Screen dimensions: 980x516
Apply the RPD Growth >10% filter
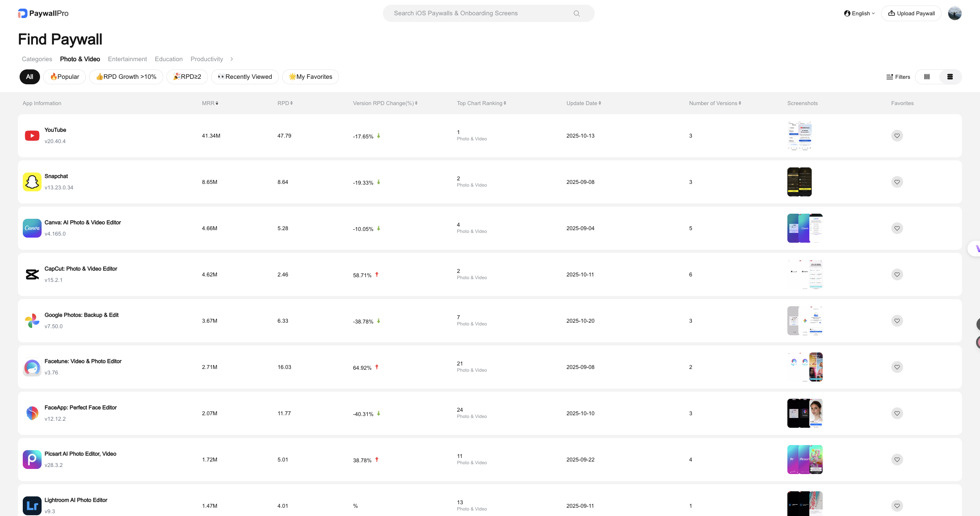point(126,77)
